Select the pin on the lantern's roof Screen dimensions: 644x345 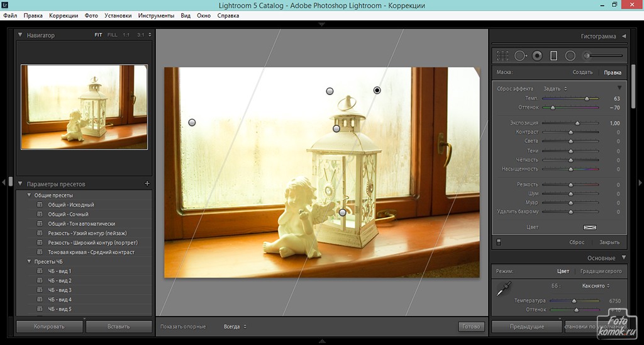pos(336,128)
